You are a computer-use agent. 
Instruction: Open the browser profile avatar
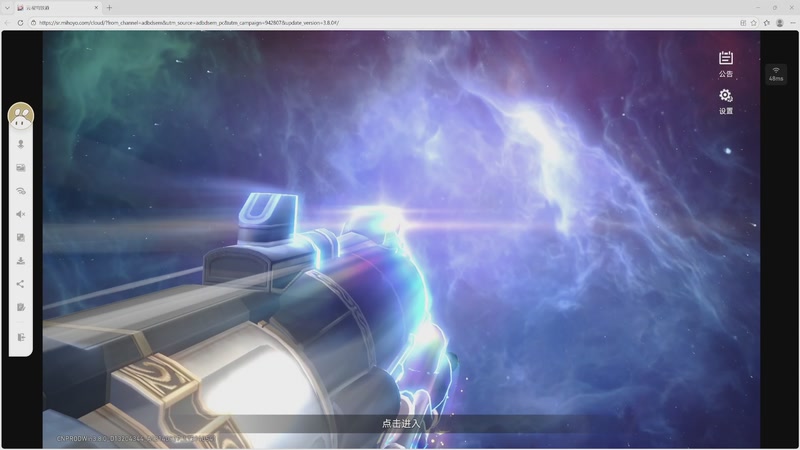[780, 22]
